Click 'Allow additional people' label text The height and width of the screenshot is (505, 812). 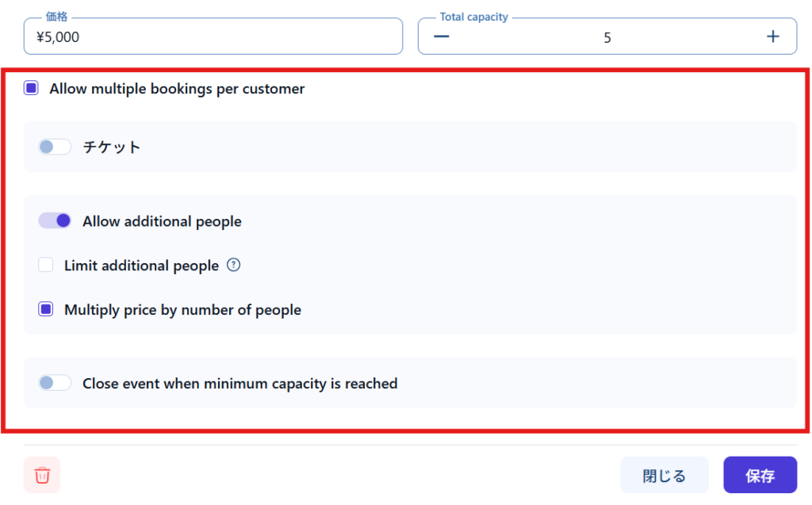pos(162,221)
